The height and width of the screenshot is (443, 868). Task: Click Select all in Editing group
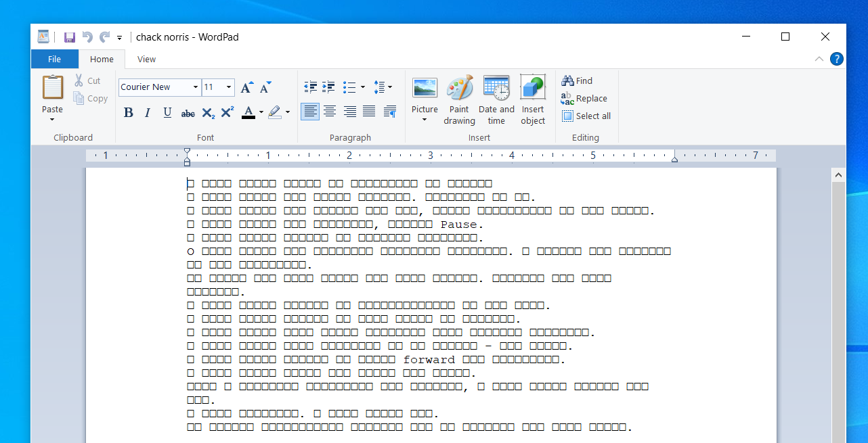click(586, 116)
